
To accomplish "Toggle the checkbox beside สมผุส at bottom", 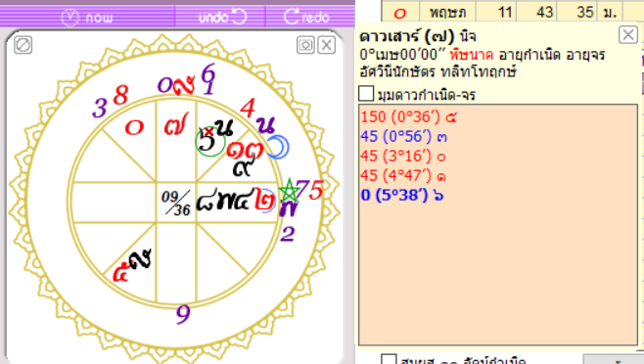I will click(x=389, y=360).
